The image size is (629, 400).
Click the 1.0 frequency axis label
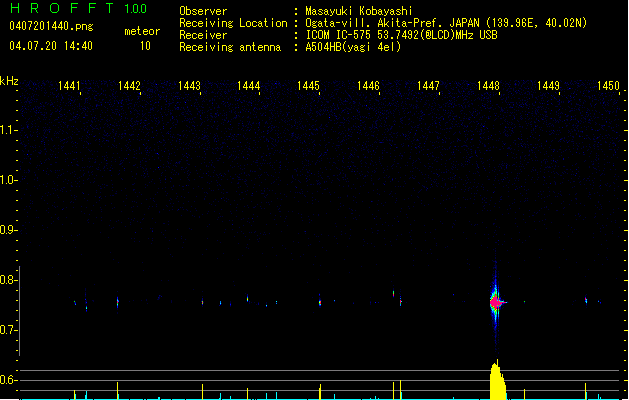(x=9, y=180)
